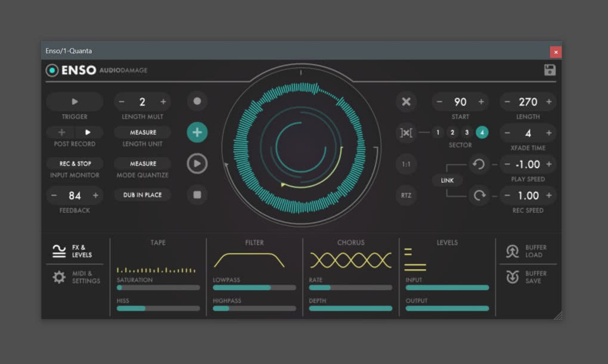Click the Filter curve icon
This screenshot has width=608, height=364.
click(x=249, y=260)
